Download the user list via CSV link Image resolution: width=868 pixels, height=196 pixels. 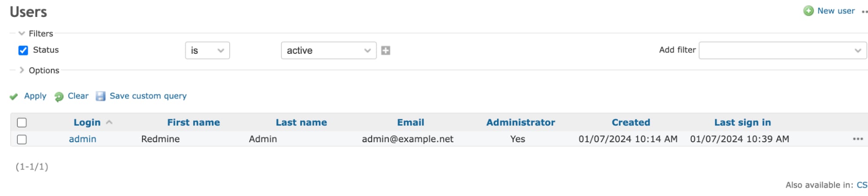[x=861, y=185]
